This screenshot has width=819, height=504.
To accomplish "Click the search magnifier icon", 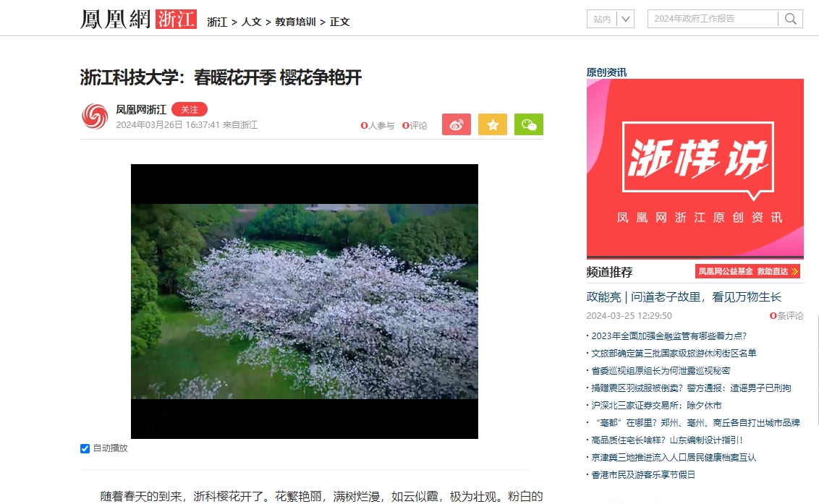I will click(x=791, y=19).
